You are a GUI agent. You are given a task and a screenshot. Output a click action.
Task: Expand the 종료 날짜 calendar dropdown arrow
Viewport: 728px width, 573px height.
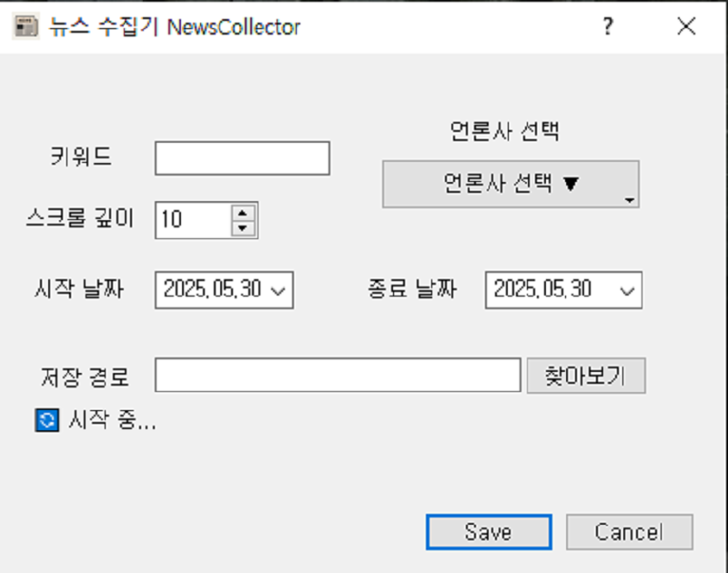[x=626, y=291]
